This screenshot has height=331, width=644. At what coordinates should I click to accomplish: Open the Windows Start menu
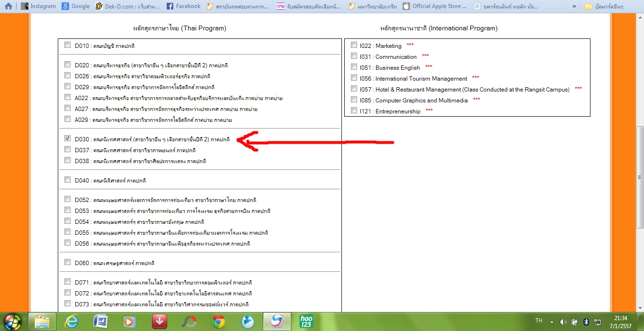13,322
